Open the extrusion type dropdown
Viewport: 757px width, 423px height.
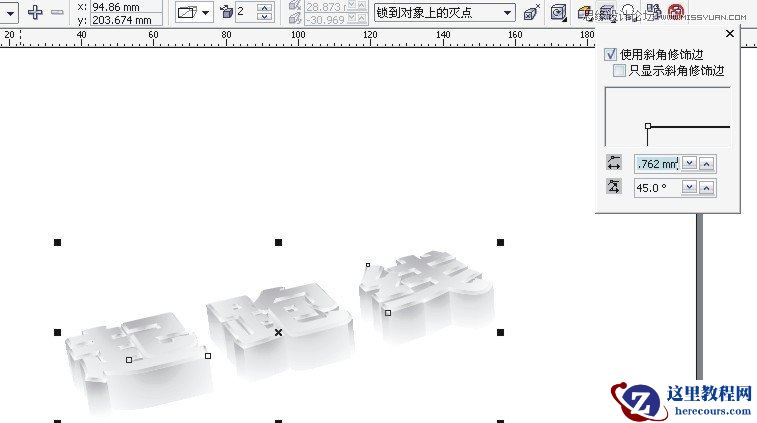tap(194, 12)
